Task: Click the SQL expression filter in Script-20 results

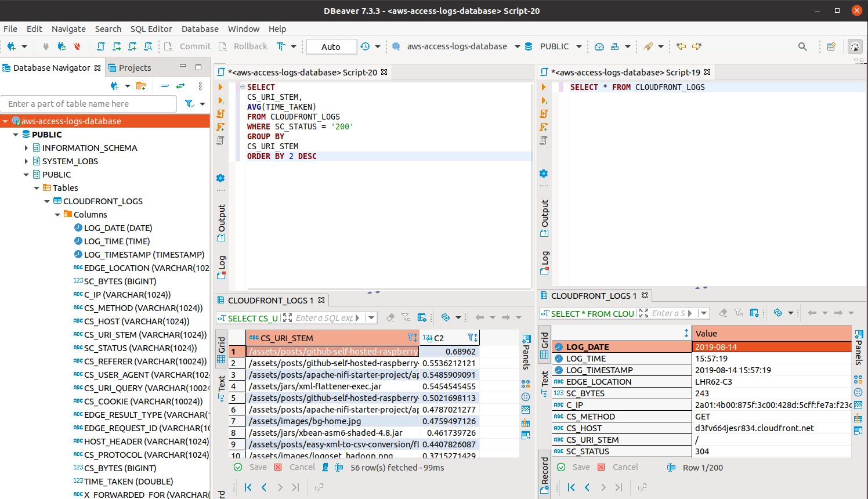Action: pos(323,317)
